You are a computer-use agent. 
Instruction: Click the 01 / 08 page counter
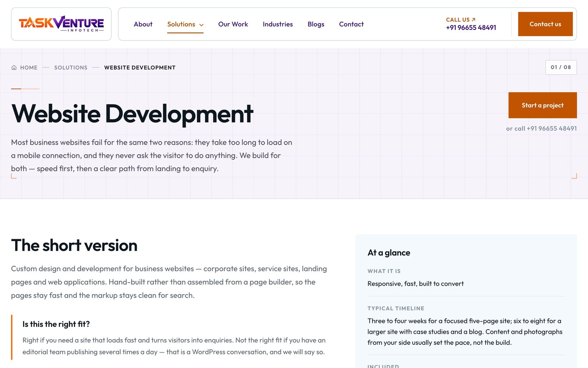coord(561,67)
